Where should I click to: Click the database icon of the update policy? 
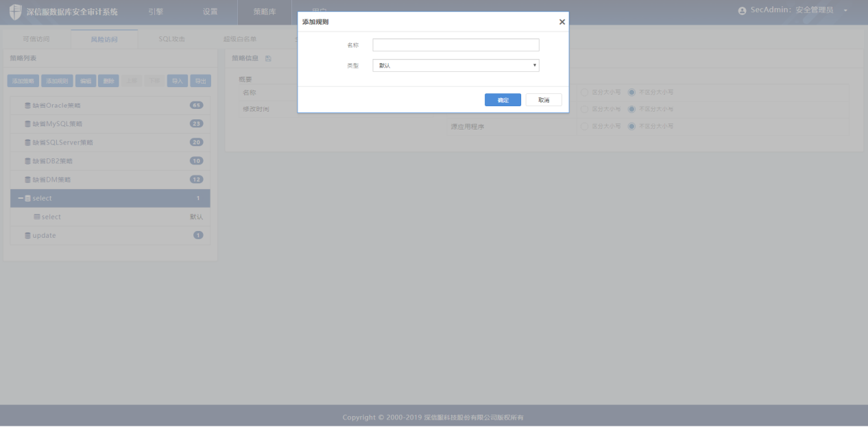coord(27,236)
